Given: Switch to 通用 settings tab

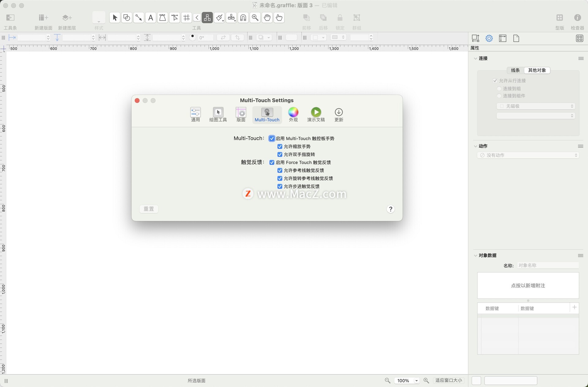Looking at the screenshot, I should pos(195,115).
